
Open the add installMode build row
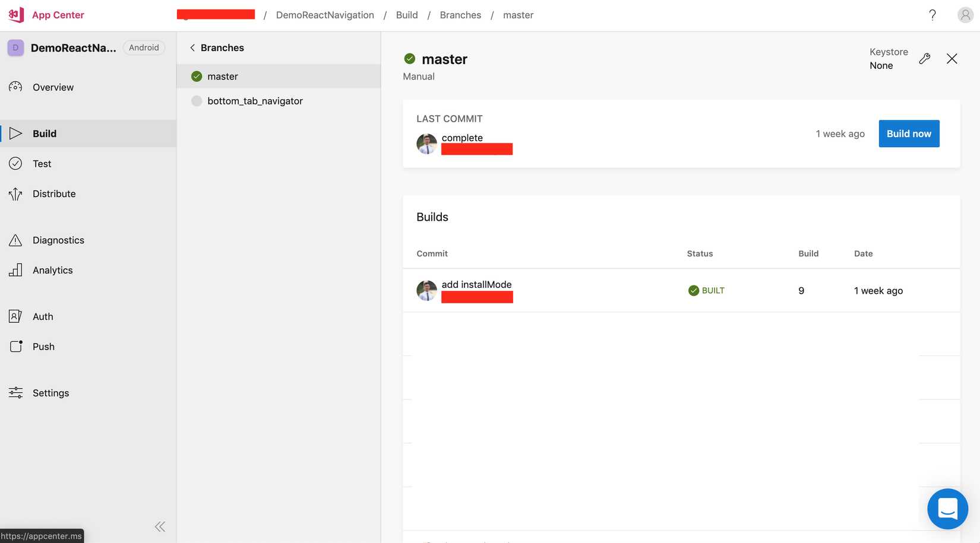tap(681, 291)
